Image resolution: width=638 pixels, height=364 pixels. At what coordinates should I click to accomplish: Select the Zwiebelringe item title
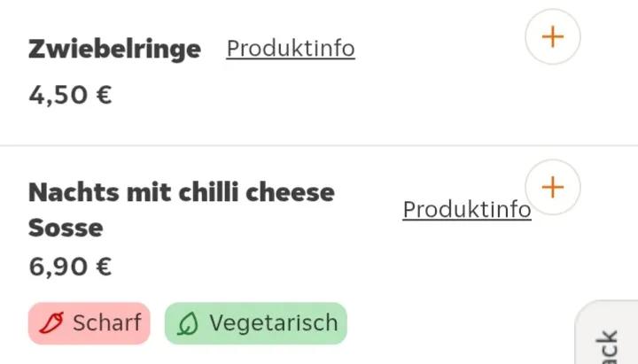114,49
